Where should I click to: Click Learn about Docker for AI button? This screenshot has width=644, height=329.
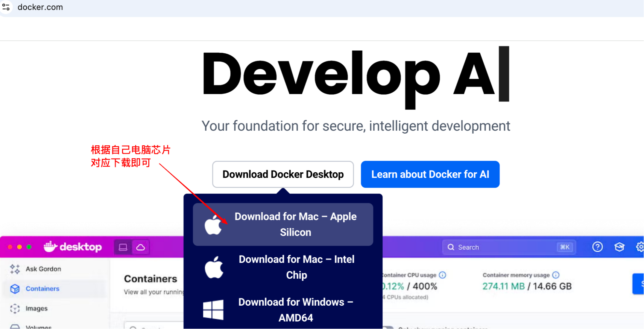click(430, 174)
